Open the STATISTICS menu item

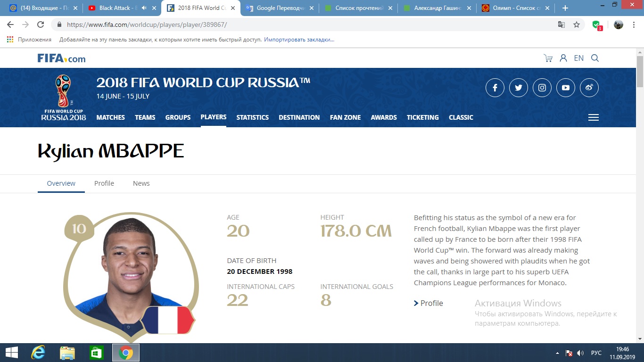click(253, 117)
